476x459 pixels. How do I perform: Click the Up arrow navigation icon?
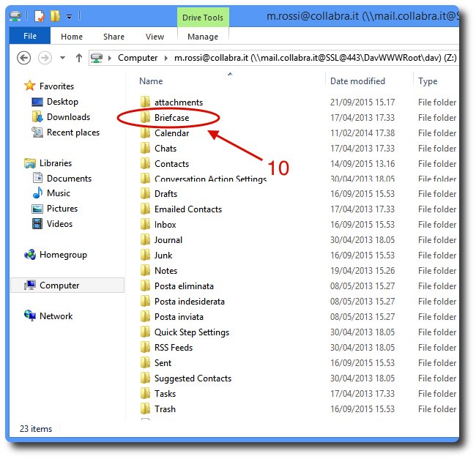tap(78, 58)
